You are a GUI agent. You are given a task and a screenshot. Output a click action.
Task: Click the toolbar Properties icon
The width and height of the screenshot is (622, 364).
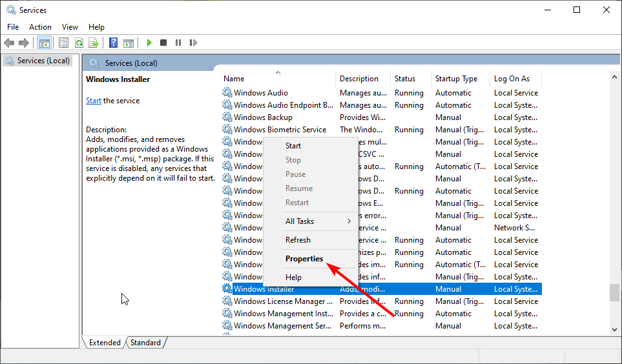point(63,43)
